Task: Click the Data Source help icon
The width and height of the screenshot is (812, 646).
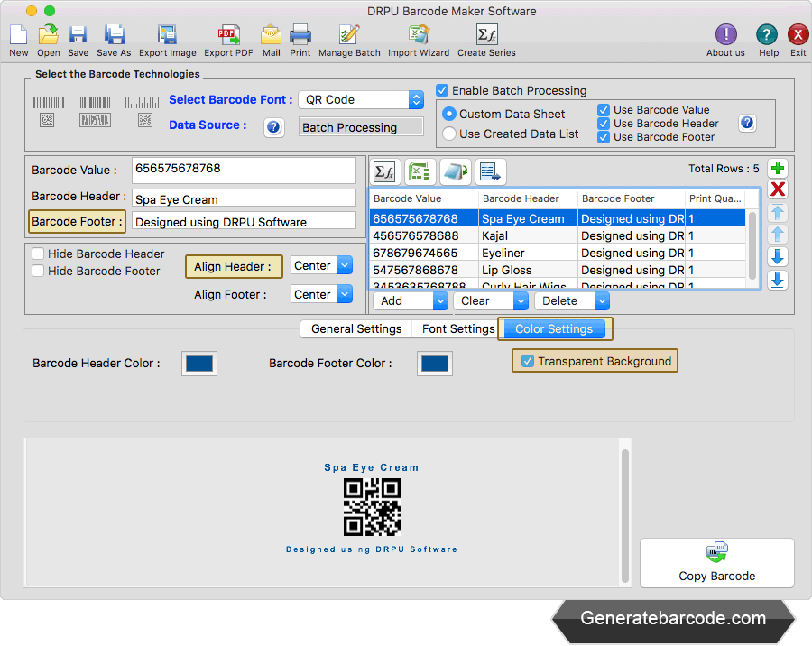Action: tap(274, 127)
